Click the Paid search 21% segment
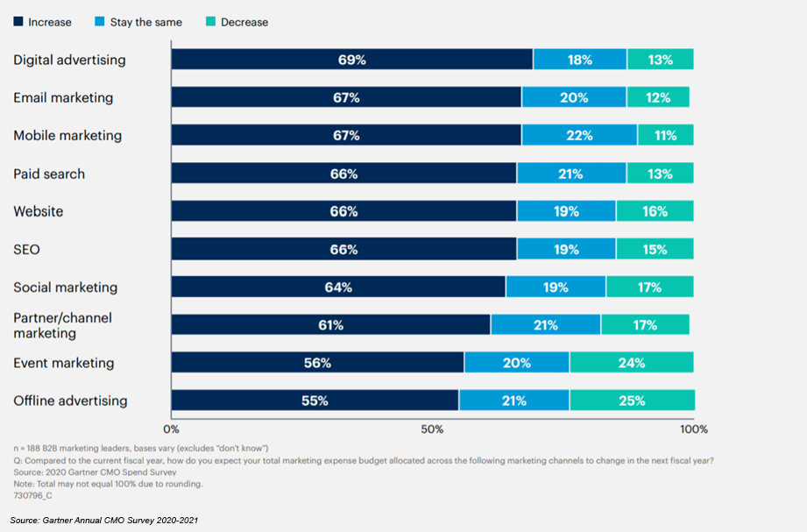 (x=570, y=174)
